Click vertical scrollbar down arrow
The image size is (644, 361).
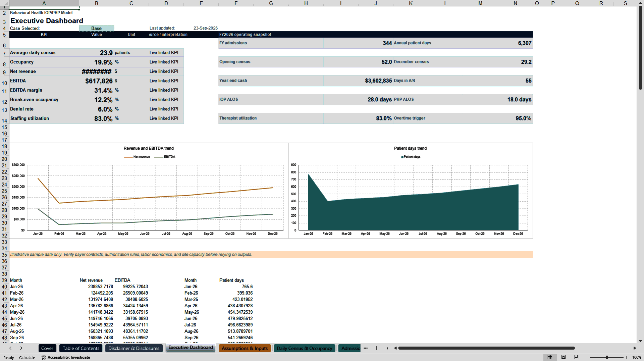[640, 341]
